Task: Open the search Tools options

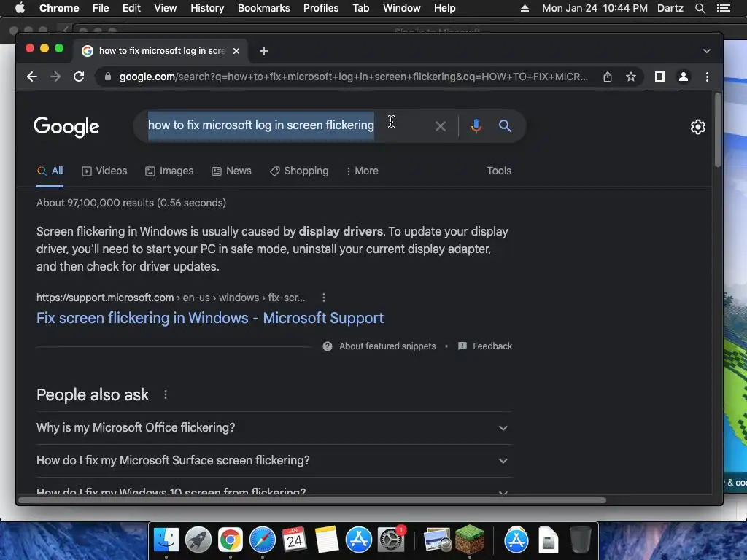Action: pos(499,171)
